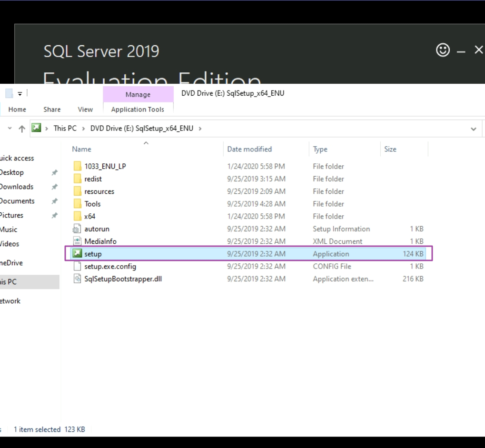Open recent locations dropdown beside up arrow
This screenshot has width=485, height=448.
[x=10, y=128]
